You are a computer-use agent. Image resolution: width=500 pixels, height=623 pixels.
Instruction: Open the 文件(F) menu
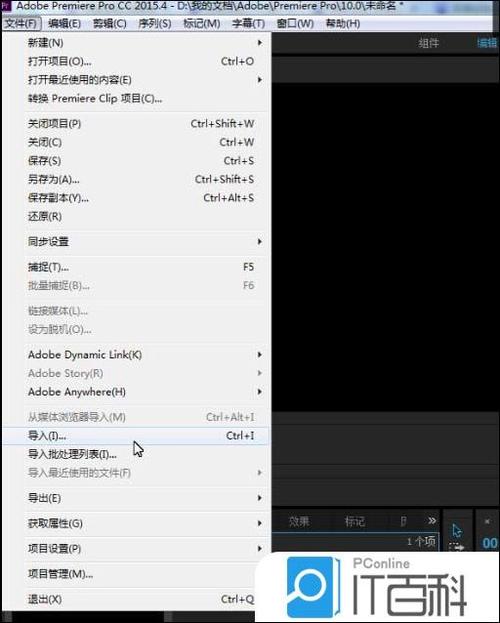pyautogui.click(x=21, y=23)
